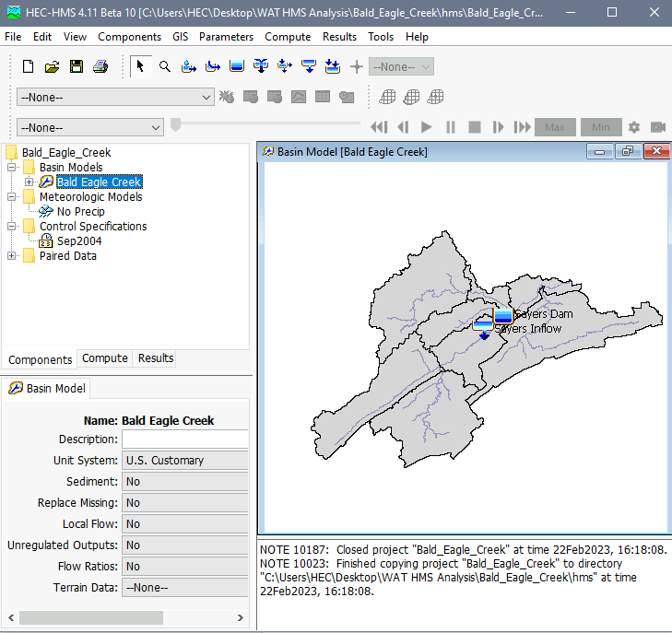Viewport: 672px width, 633px height.
Task: Click the Sayers Dam reservoir icon on map
Action: point(503,316)
